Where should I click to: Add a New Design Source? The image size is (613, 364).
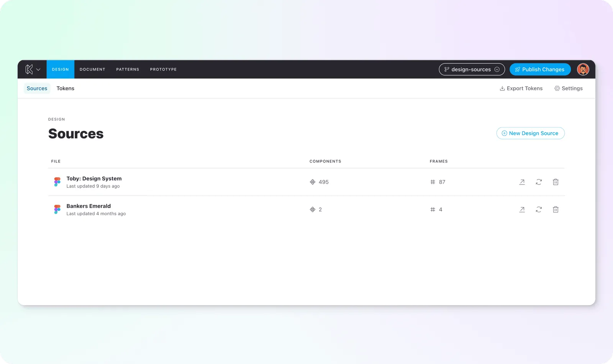pyautogui.click(x=530, y=133)
